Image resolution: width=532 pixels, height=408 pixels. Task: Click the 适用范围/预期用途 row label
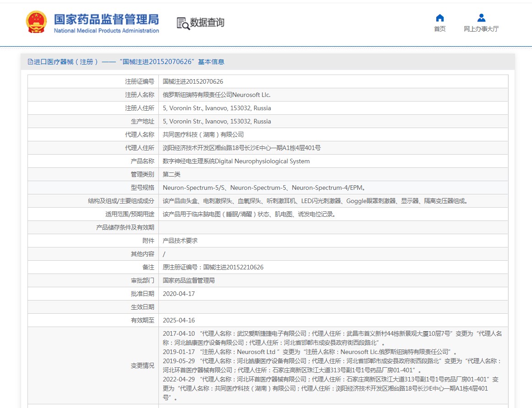click(130, 214)
